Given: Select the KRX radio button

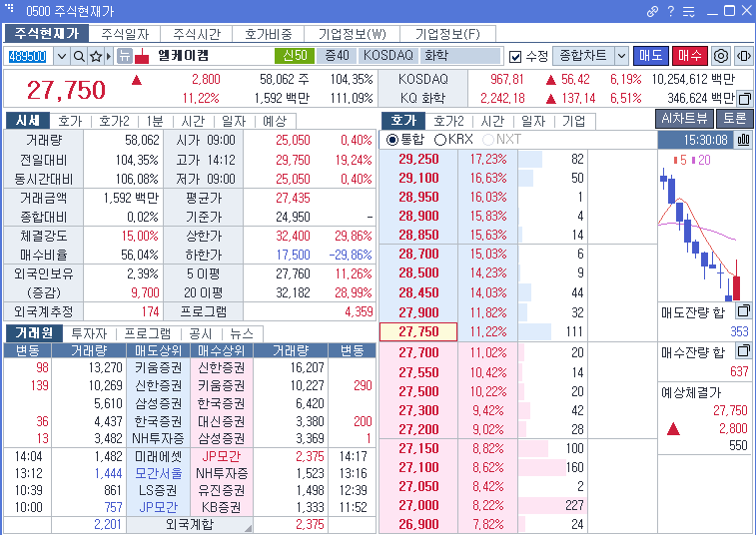Looking at the screenshot, I should [439, 140].
